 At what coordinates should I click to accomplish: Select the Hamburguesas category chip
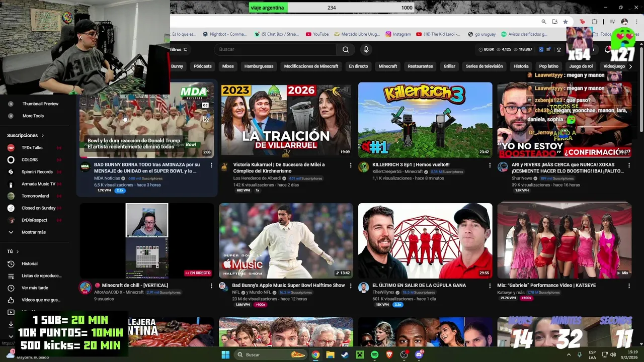pyautogui.click(x=259, y=66)
